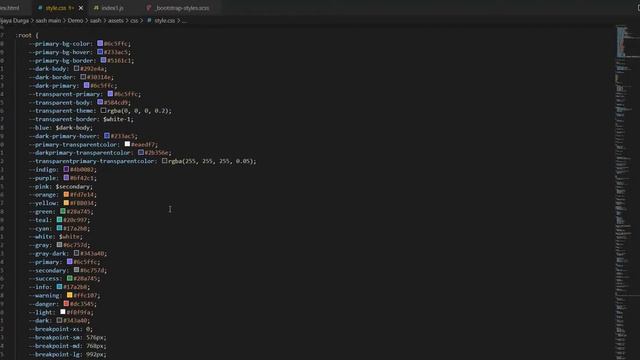Click the --light white color swatch
The width and height of the screenshot is (640, 360).
click(63, 312)
